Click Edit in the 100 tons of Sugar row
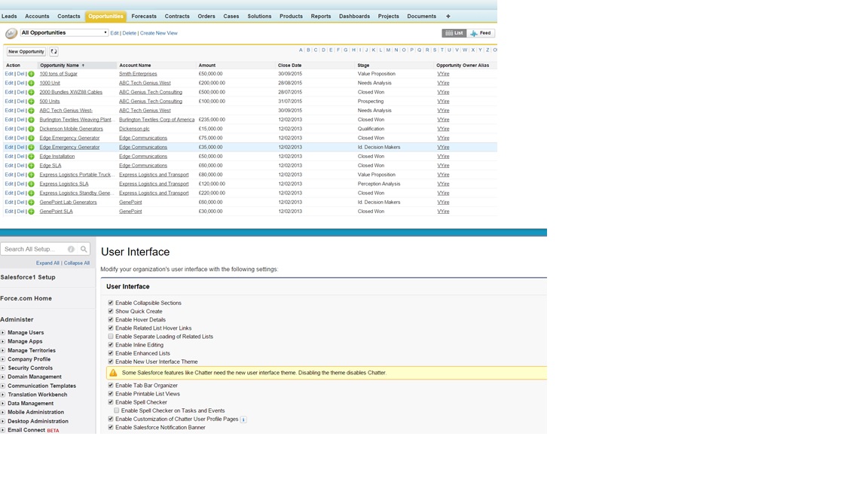 pyautogui.click(x=9, y=74)
